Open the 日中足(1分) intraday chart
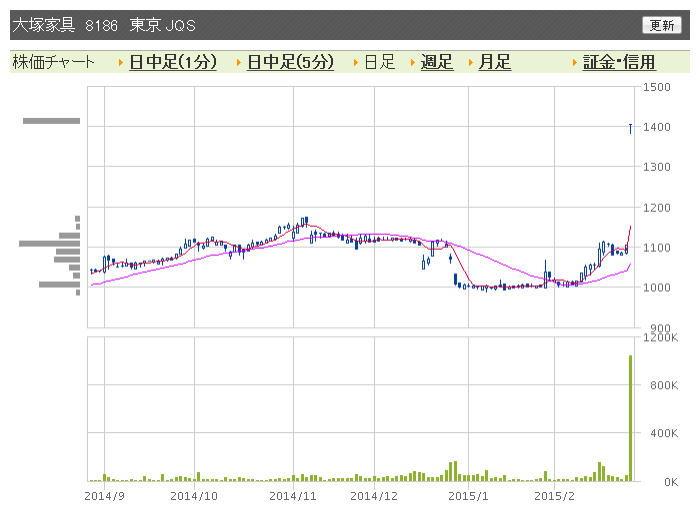The width and height of the screenshot is (699, 517). (173, 62)
